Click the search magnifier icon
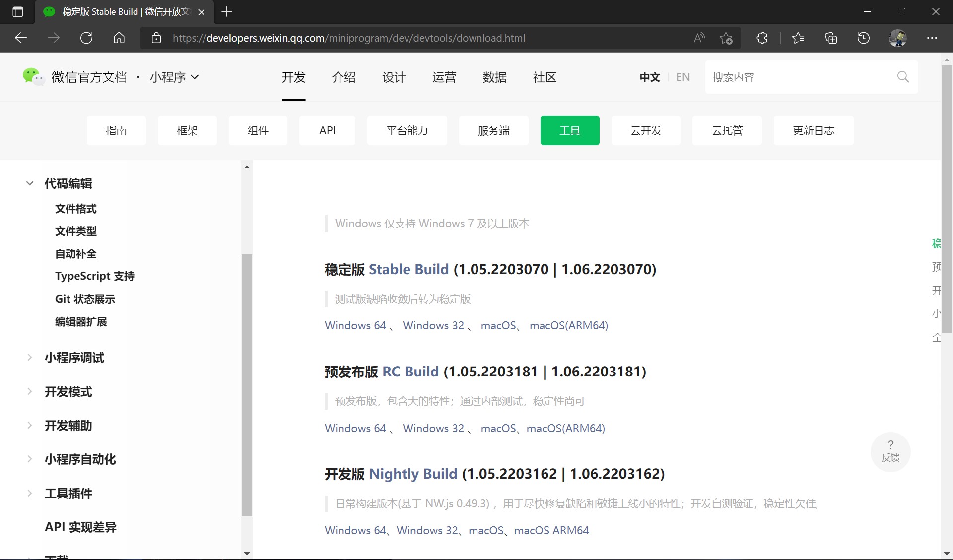Screen dimensions: 953x560 (903, 77)
